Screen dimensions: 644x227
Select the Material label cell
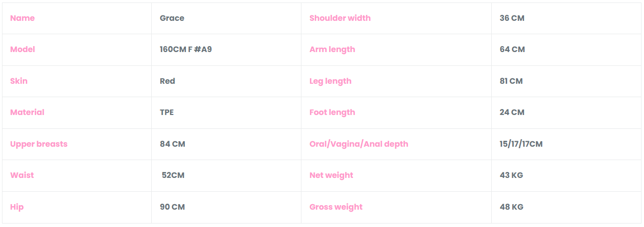[27, 113]
